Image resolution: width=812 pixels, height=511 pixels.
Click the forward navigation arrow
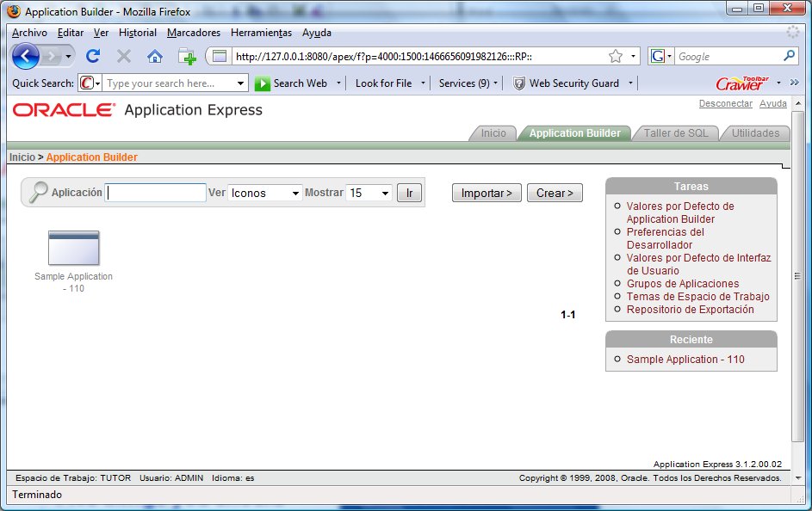pos(51,56)
